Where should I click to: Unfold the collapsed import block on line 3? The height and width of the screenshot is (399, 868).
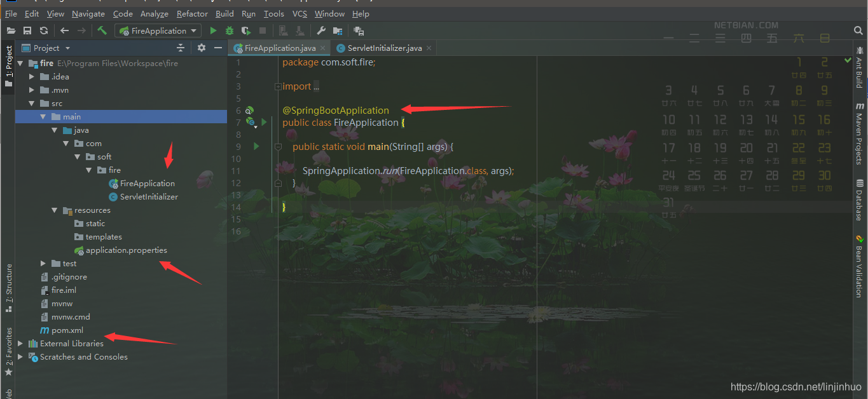click(278, 86)
